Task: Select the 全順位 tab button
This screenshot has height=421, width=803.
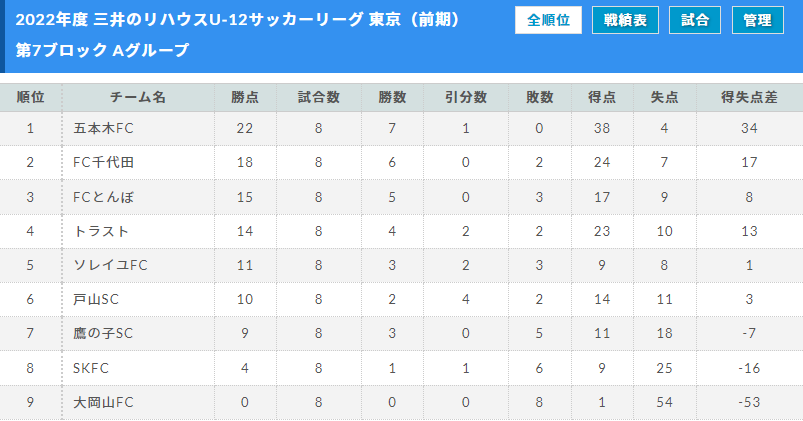Action: tap(548, 20)
